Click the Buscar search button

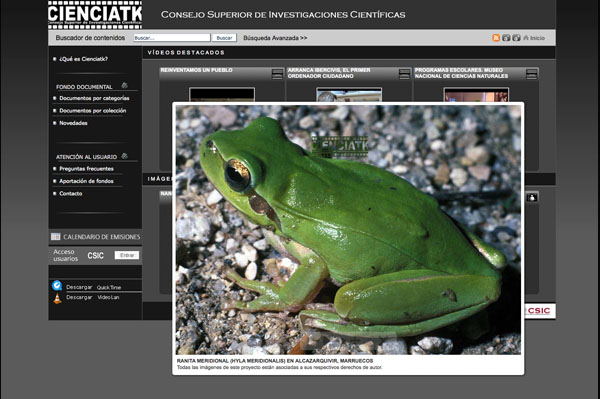pos(224,38)
